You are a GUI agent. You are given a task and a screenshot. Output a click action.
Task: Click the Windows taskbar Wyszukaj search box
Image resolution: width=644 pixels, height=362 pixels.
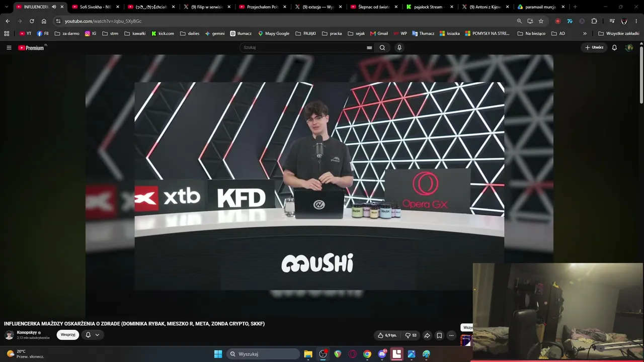263,354
